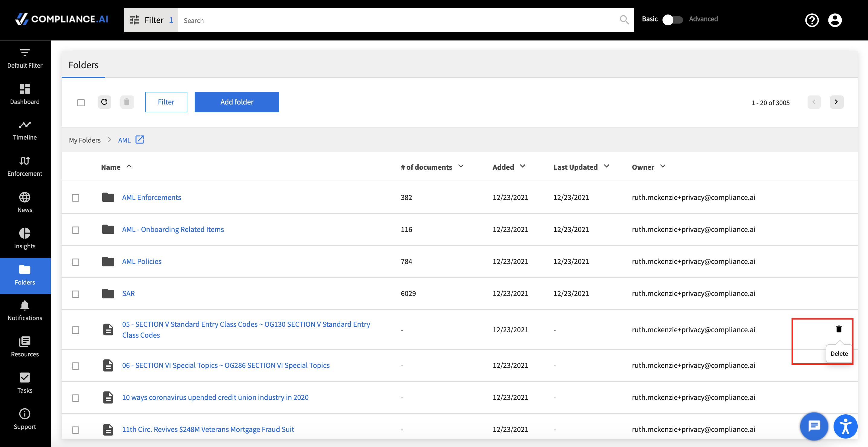The width and height of the screenshot is (868, 447).
Task: Click the 6029 document count
Action: (x=408, y=293)
